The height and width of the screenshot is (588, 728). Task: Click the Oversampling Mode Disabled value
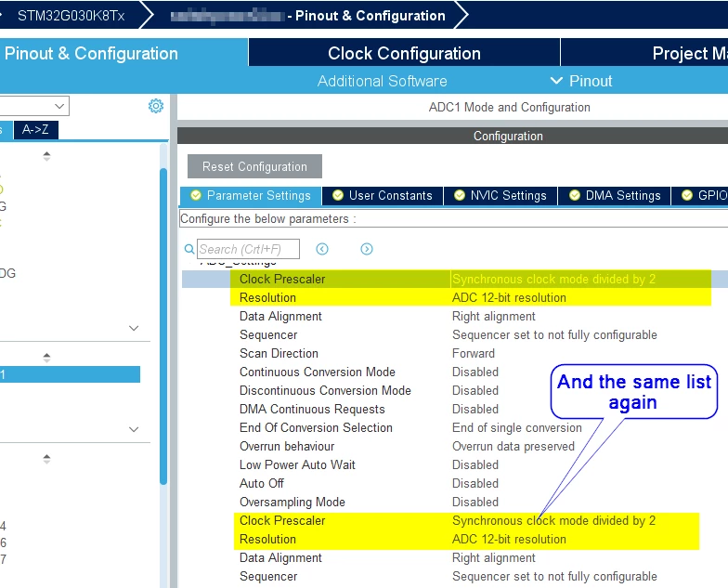pos(475,502)
